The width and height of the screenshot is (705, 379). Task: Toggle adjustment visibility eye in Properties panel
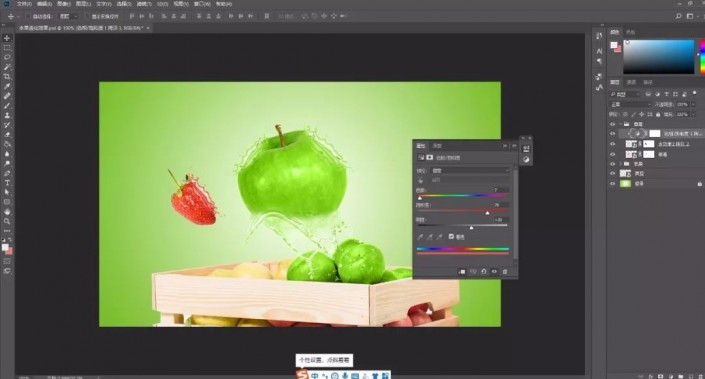[x=494, y=272]
